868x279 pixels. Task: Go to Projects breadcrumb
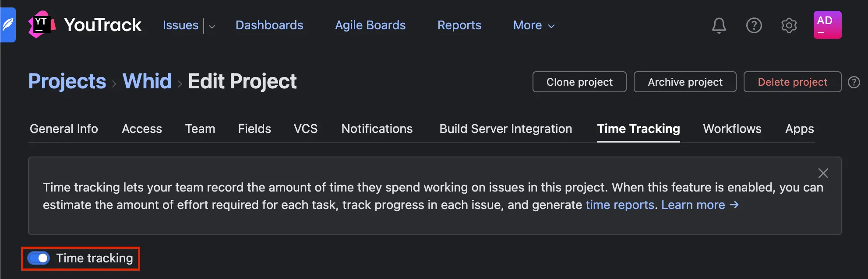(67, 81)
